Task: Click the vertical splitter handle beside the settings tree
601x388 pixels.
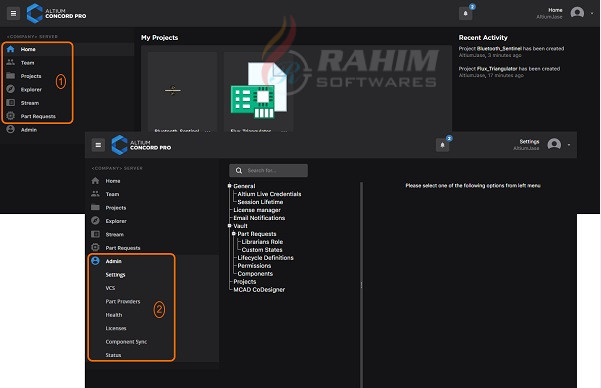Action: 361,285
